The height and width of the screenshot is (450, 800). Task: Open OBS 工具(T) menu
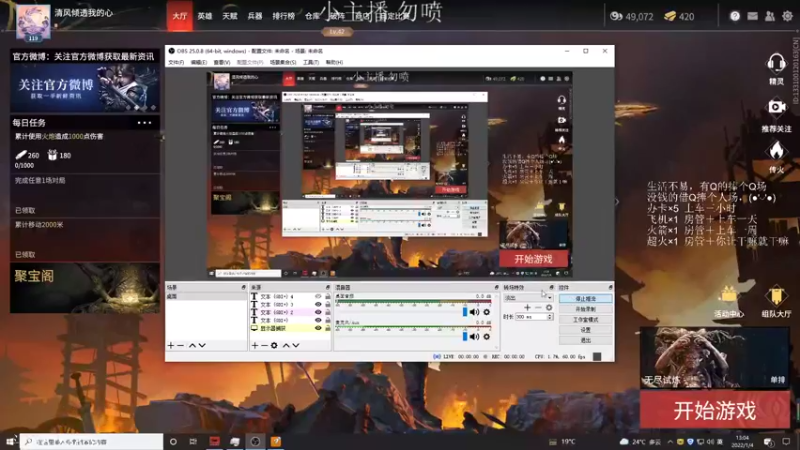click(311, 62)
